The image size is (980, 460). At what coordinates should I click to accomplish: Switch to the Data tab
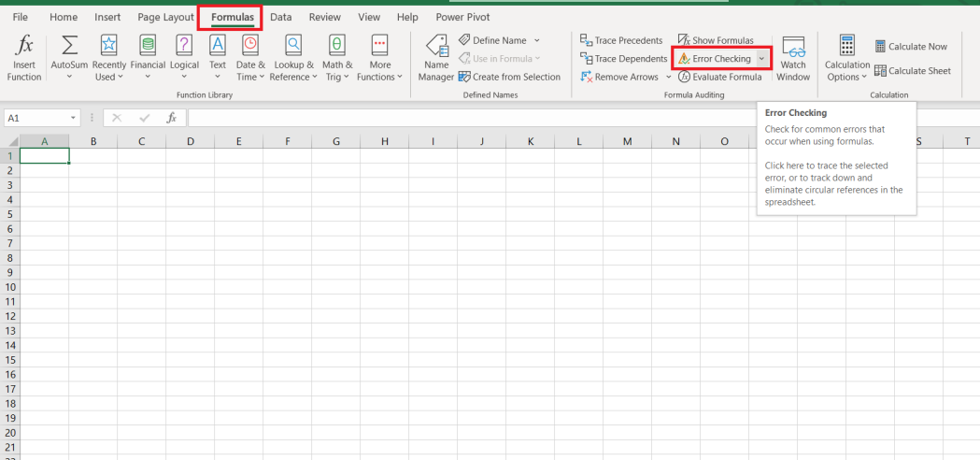(x=280, y=17)
